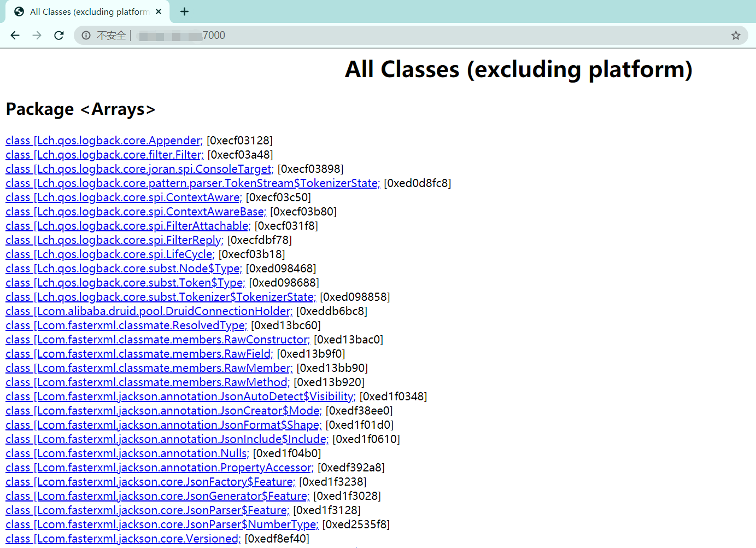Open annotation.PropertyAccessor class link

[160, 468]
